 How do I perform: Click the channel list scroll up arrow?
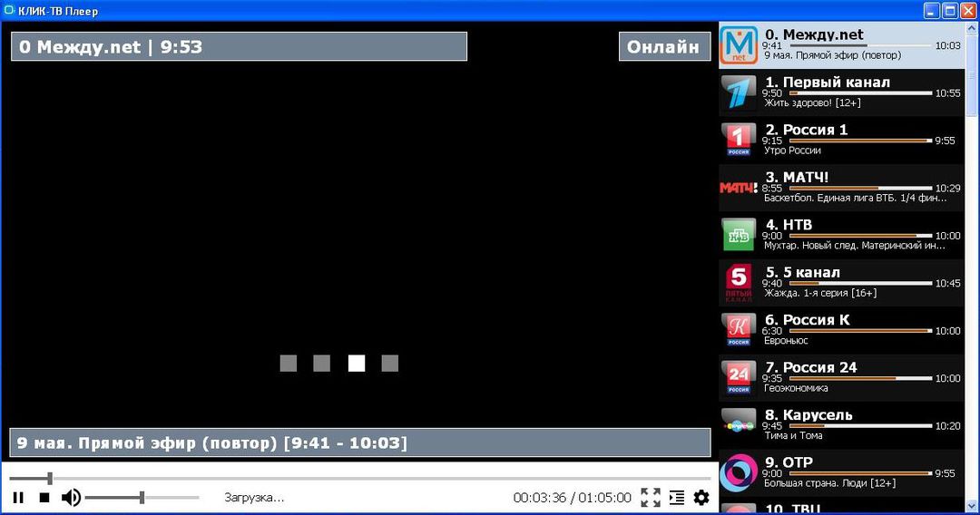click(972, 28)
